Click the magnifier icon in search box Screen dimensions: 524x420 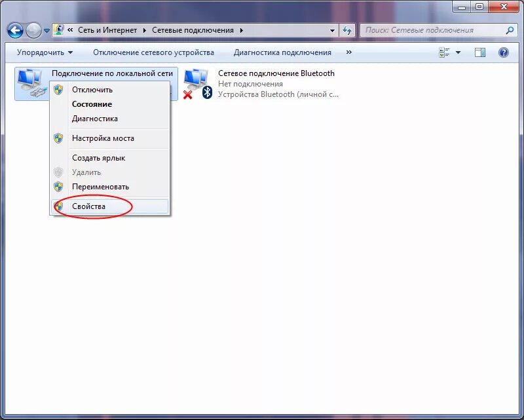(x=509, y=29)
